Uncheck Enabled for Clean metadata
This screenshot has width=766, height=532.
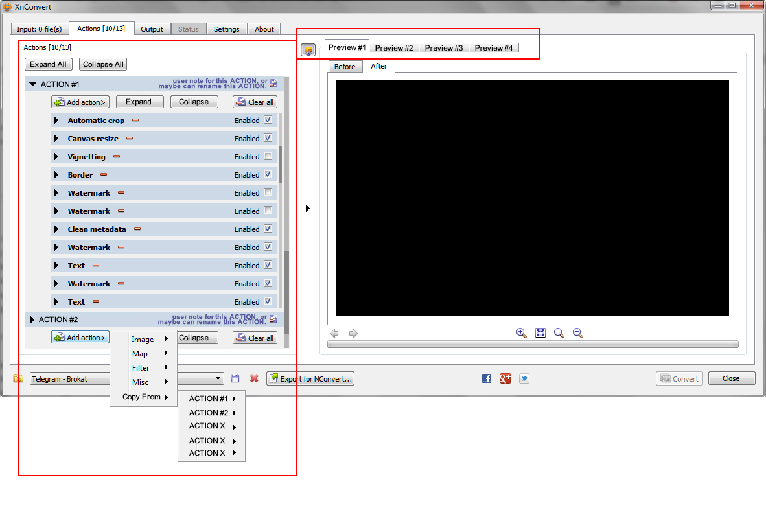pos(268,229)
